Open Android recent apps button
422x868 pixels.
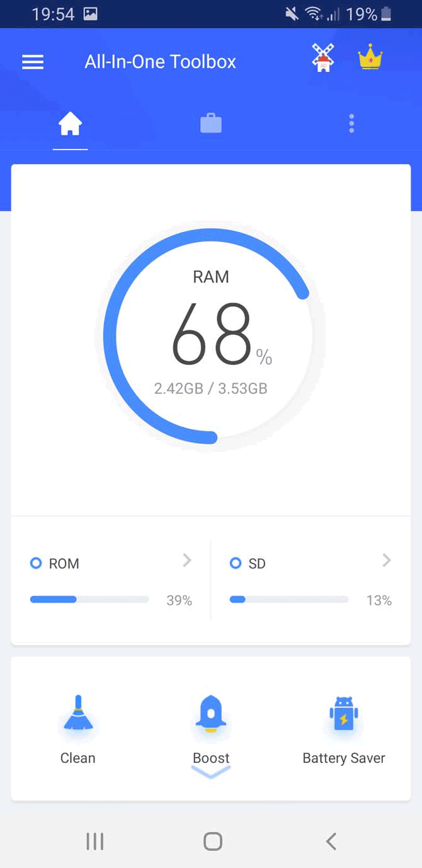95,841
